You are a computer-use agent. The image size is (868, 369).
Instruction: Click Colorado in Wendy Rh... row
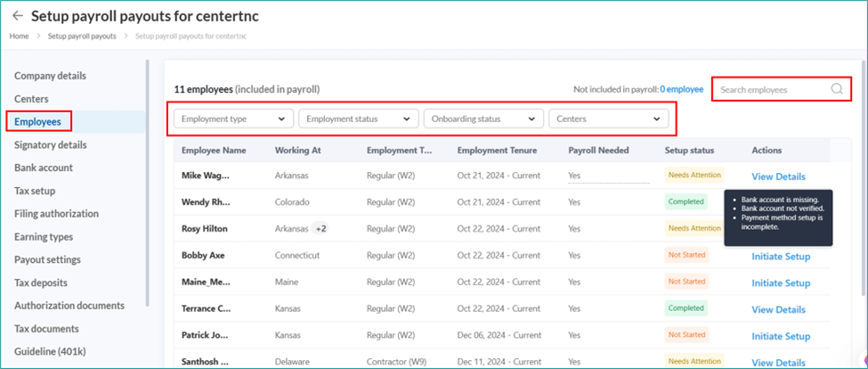point(292,202)
